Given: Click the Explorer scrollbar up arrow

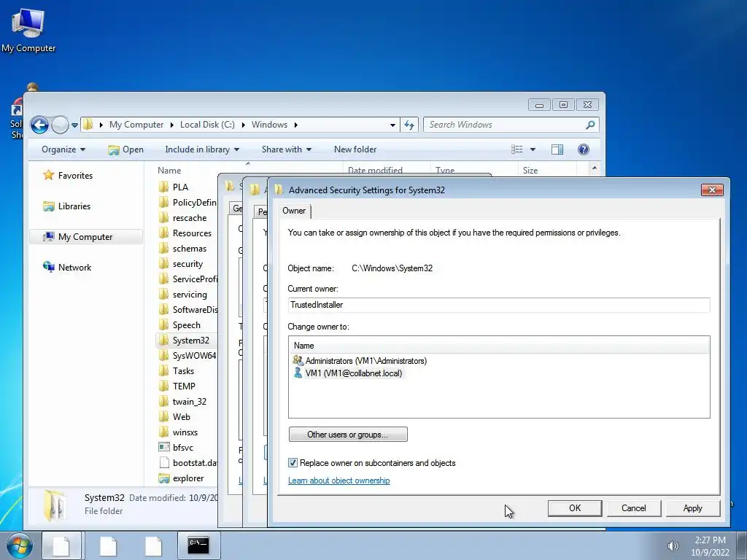Looking at the screenshot, I should pyautogui.click(x=594, y=168).
